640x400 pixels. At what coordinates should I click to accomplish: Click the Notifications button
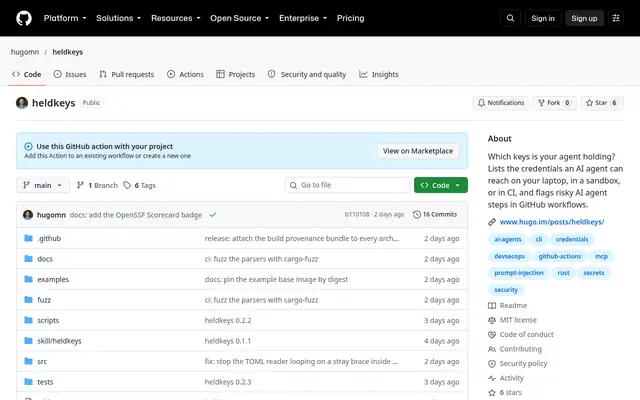[501, 103]
